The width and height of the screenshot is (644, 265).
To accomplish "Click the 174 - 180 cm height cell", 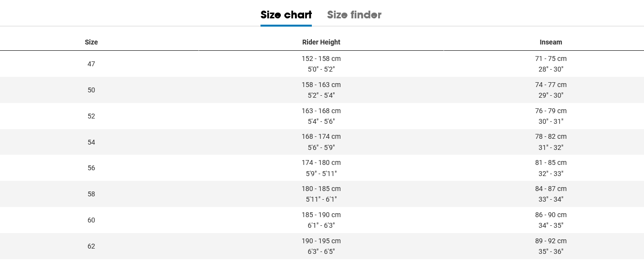I will pos(321,168).
